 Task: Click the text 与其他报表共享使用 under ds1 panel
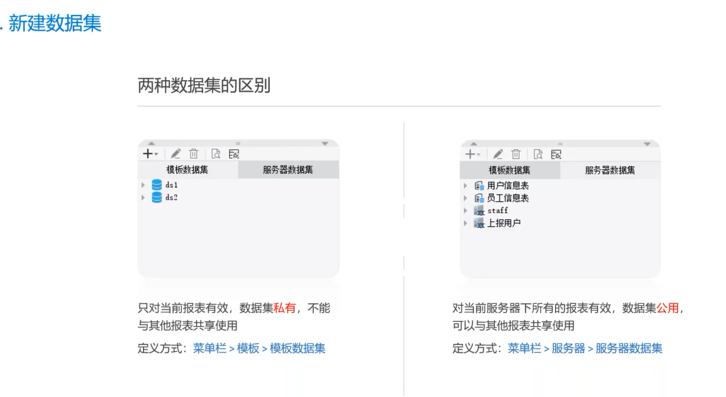click(x=188, y=326)
